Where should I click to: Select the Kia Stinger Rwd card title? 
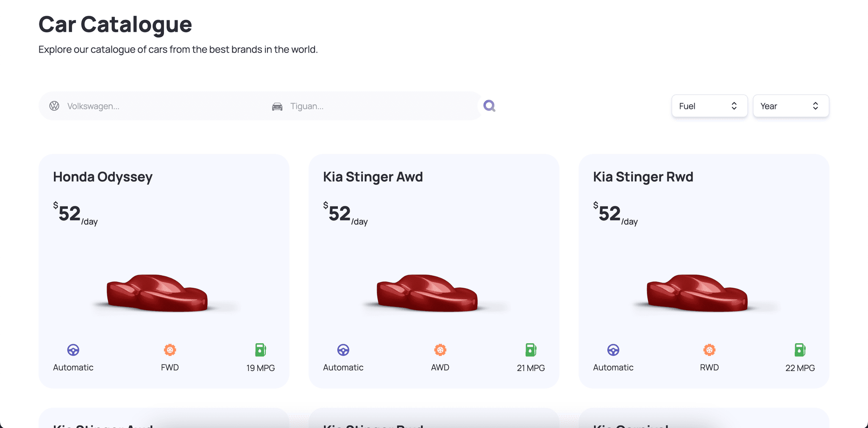point(643,177)
